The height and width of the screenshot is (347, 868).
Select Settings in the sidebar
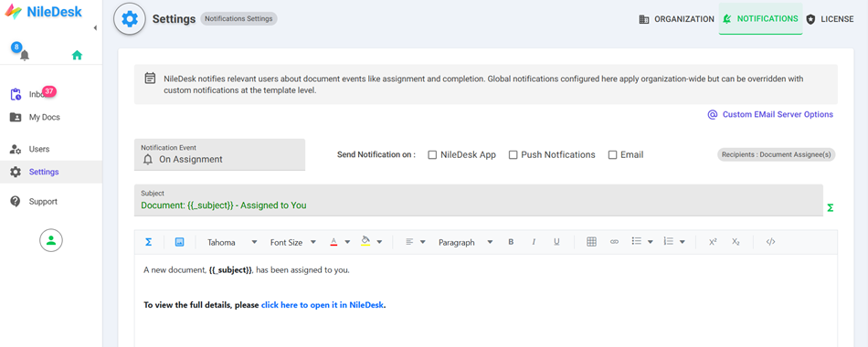click(51, 172)
